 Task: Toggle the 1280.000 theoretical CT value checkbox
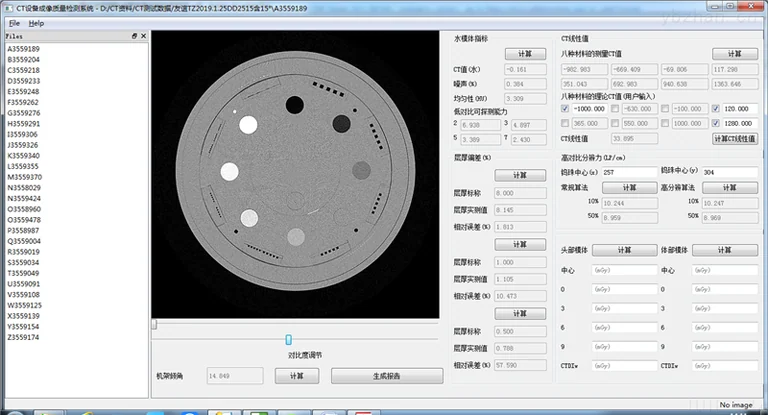click(716, 123)
